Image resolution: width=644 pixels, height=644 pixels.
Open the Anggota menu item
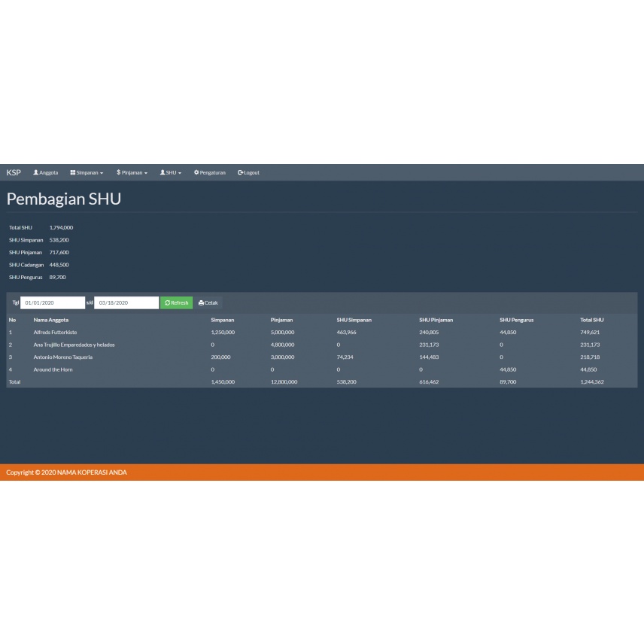[46, 172]
